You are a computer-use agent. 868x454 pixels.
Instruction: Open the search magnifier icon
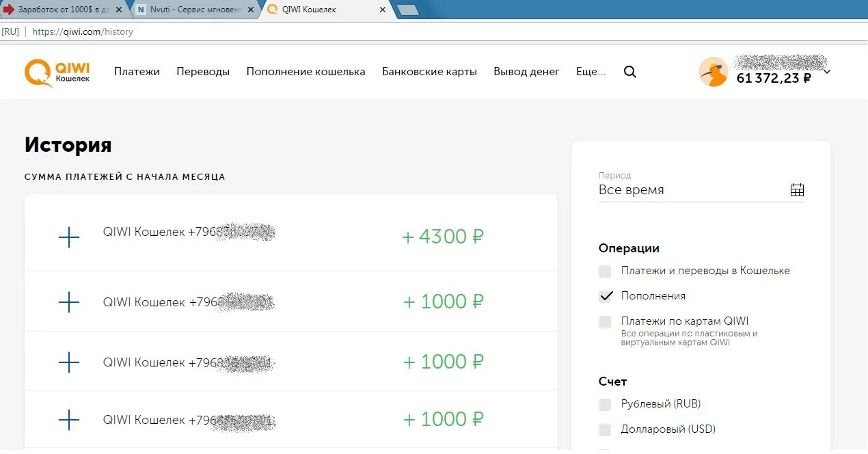(x=630, y=72)
